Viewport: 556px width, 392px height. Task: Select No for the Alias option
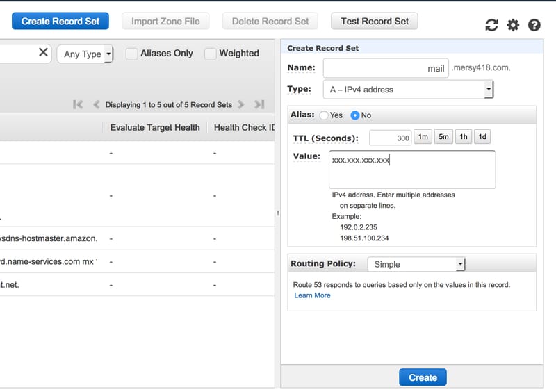(354, 115)
